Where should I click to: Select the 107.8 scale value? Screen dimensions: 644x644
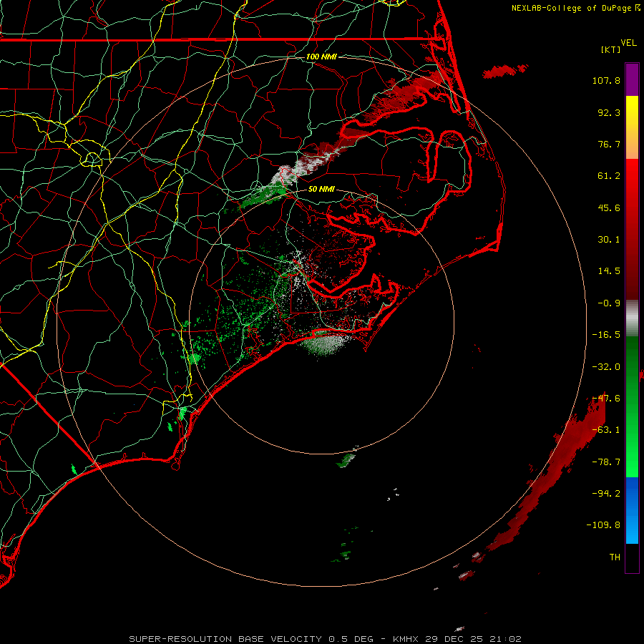click(x=606, y=80)
